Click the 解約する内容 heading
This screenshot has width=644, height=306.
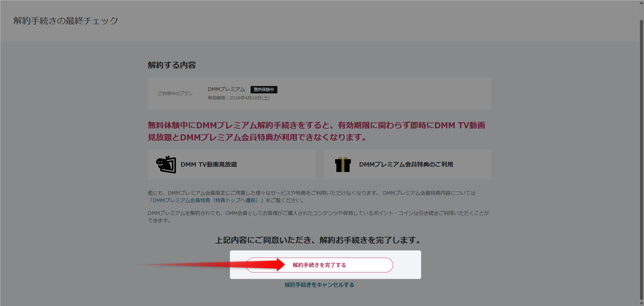coord(172,65)
